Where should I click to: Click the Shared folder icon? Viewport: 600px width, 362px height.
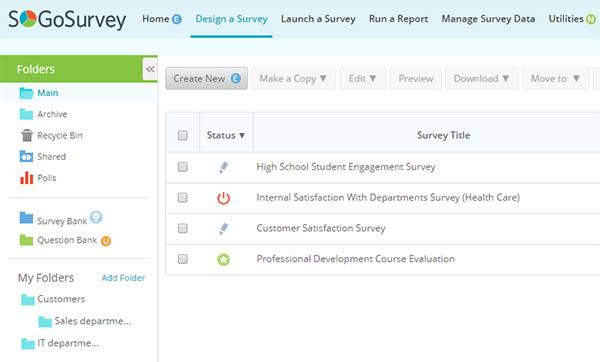(26, 157)
